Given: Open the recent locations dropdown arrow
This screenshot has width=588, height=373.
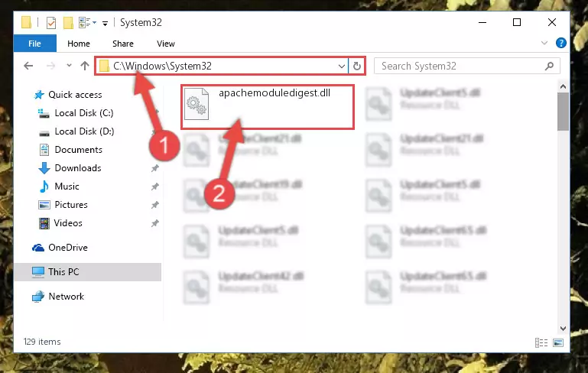Looking at the screenshot, I should (x=69, y=66).
